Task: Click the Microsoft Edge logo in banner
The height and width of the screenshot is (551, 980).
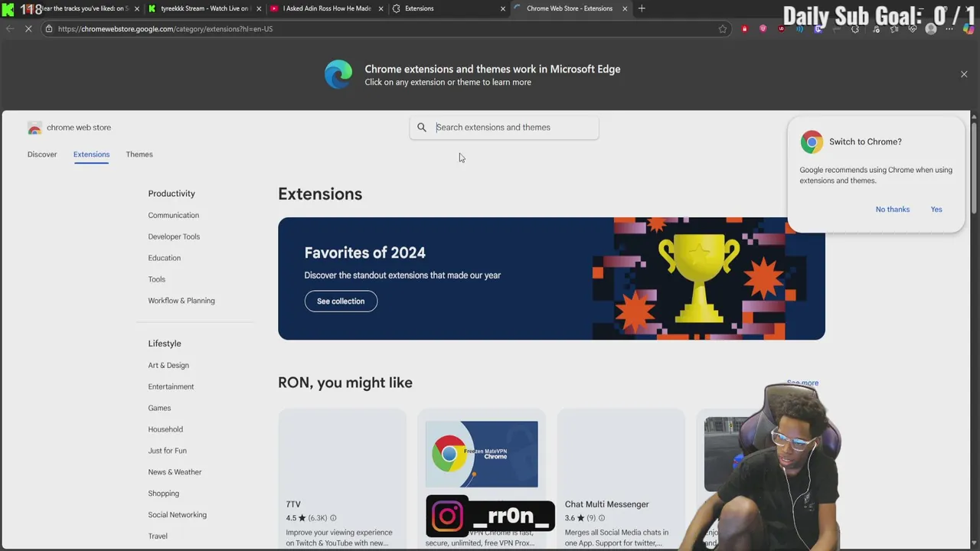Action: [338, 74]
